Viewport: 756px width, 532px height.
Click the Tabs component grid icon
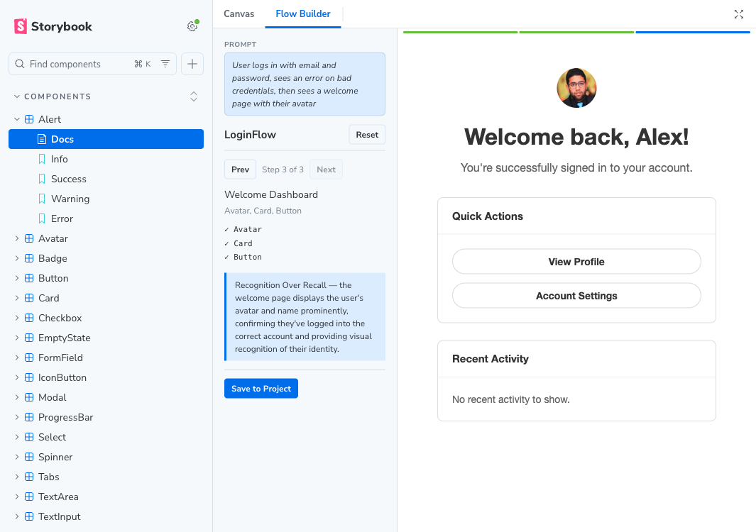(29, 477)
